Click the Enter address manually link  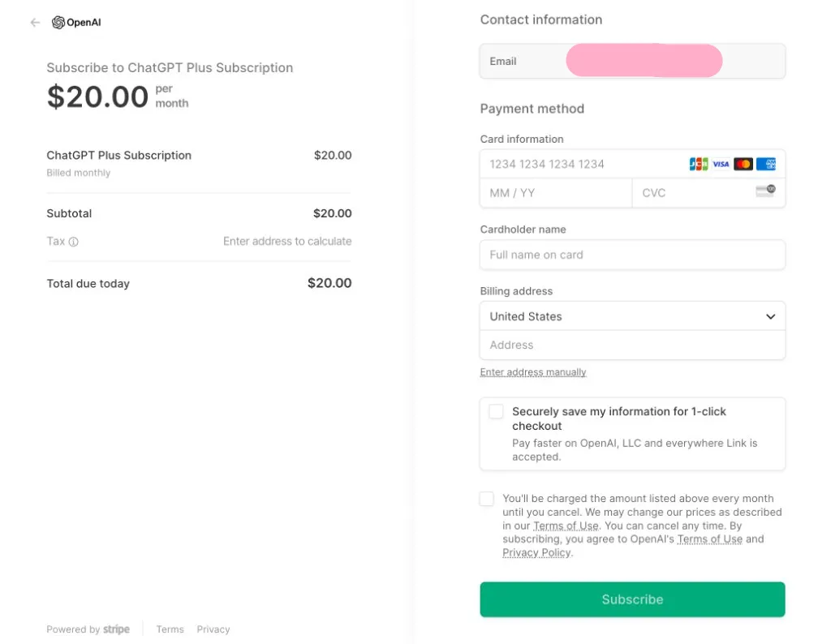pyautogui.click(x=533, y=372)
